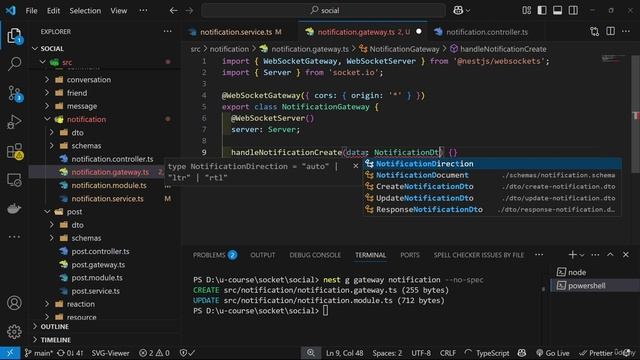This screenshot has height=360, width=640.
Task: Close the bottom panel
Action: coord(626,255)
